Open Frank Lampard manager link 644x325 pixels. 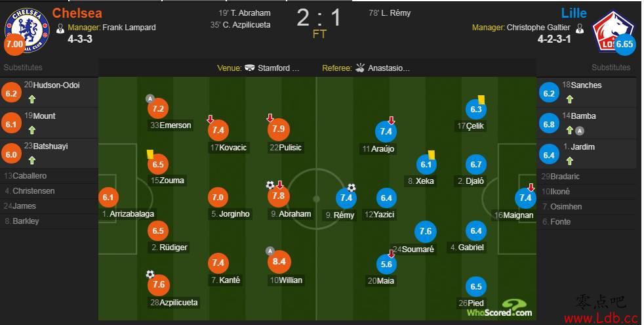129,28
